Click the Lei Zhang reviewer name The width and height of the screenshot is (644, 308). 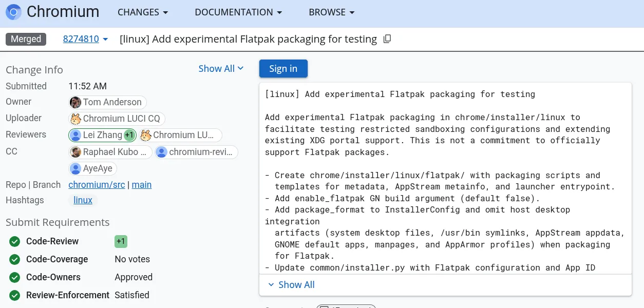(x=103, y=135)
